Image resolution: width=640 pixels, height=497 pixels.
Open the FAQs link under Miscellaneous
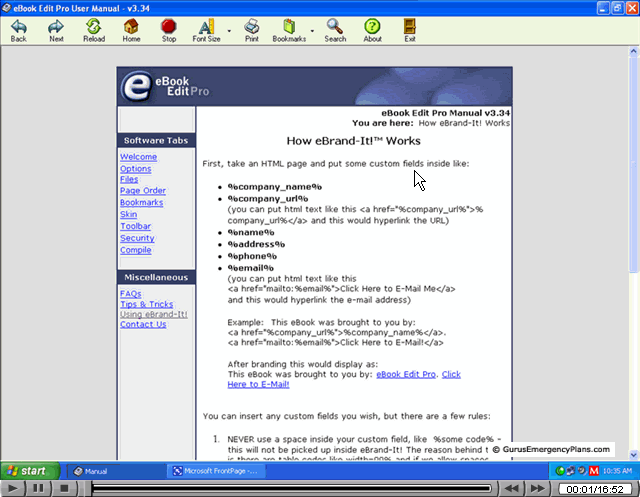pyautogui.click(x=131, y=294)
